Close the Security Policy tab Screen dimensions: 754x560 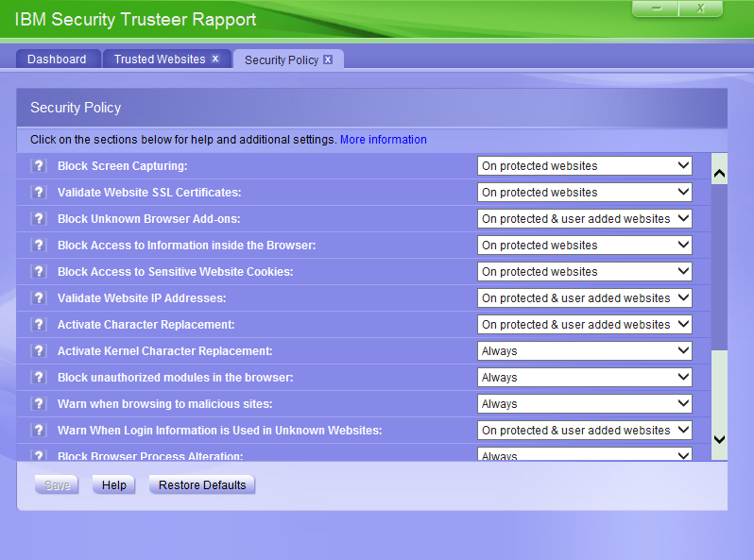(x=328, y=59)
